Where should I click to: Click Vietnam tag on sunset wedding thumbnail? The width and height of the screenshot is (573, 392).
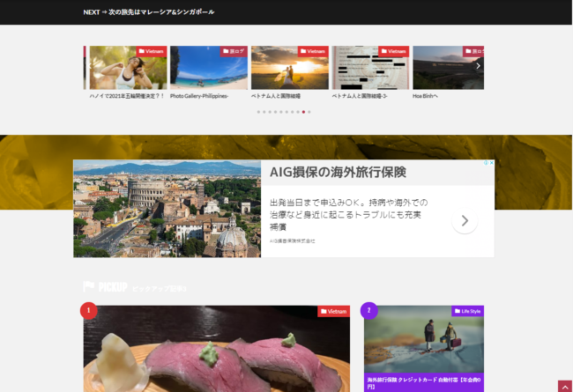tap(313, 51)
